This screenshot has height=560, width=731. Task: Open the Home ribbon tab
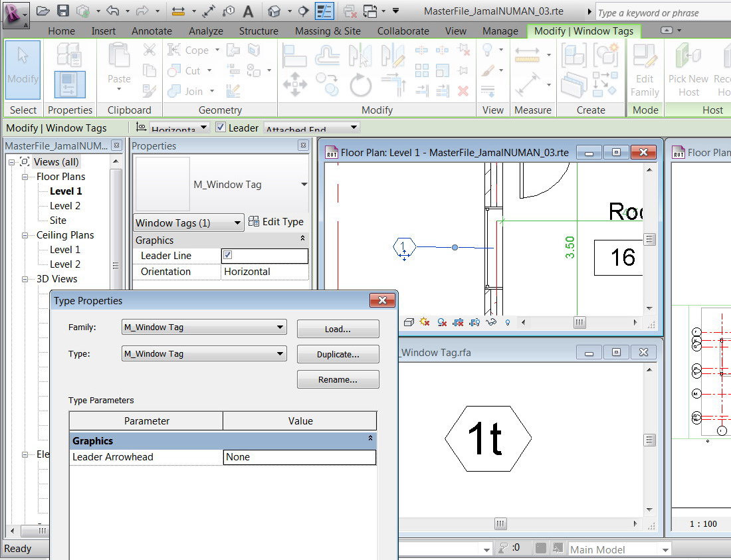[x=61, y=31]
